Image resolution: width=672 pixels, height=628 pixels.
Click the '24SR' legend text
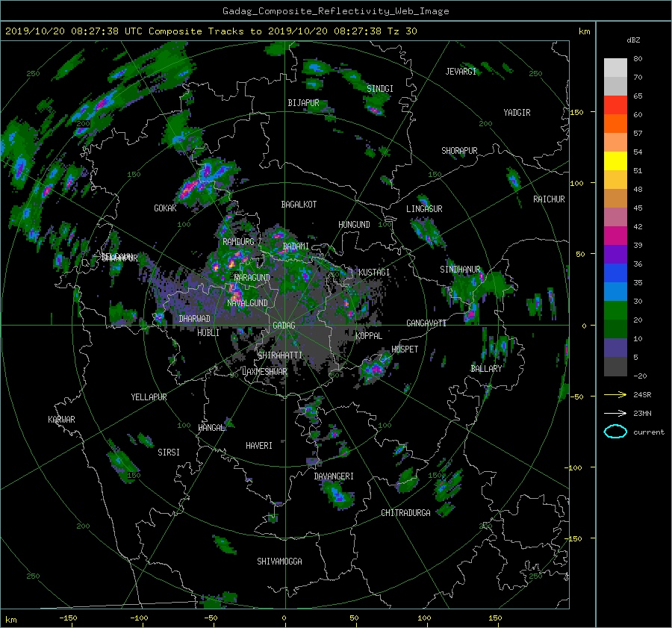[x=642, y=394]
